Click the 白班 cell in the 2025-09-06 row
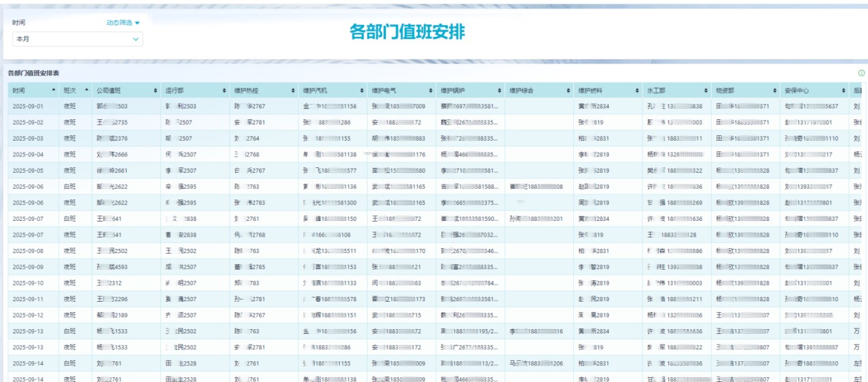The height and width of the screenshot is (382, 868). [70, 187]
